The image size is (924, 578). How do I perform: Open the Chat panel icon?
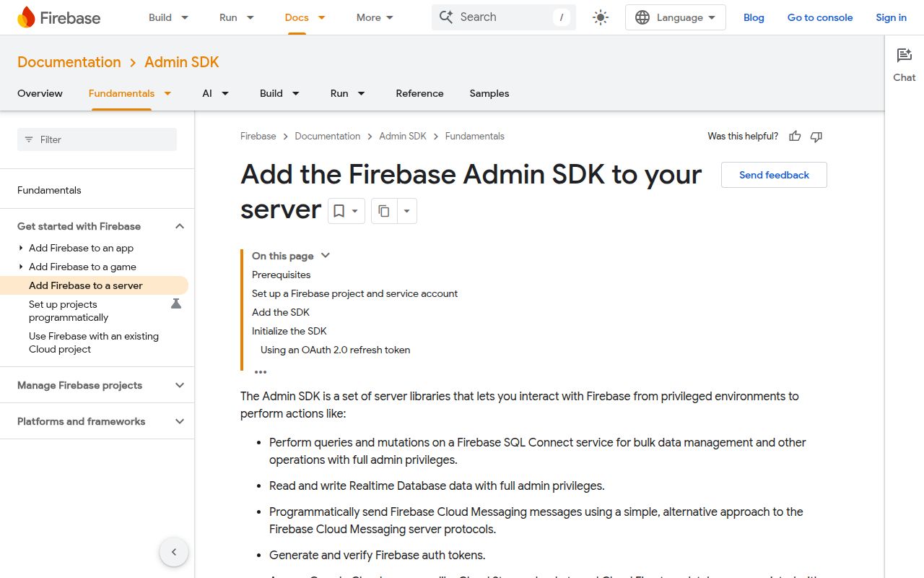click(905, 56)
